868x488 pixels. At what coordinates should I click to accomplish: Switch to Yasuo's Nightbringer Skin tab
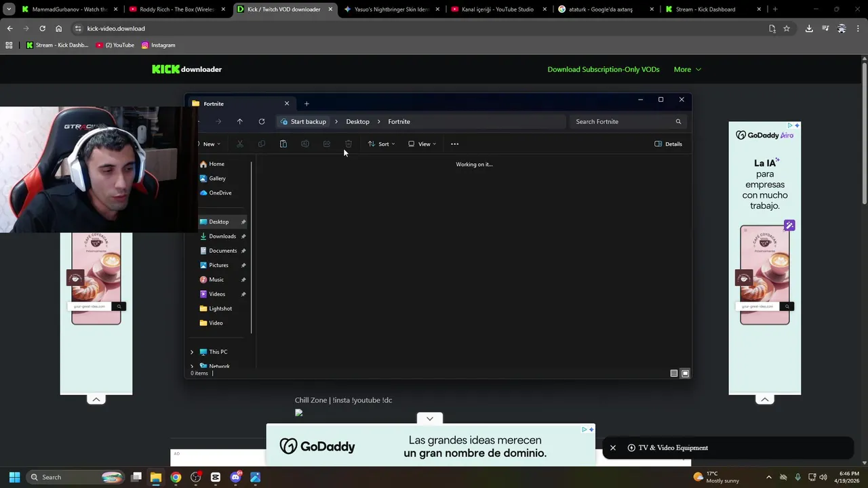tap(391, 9)
